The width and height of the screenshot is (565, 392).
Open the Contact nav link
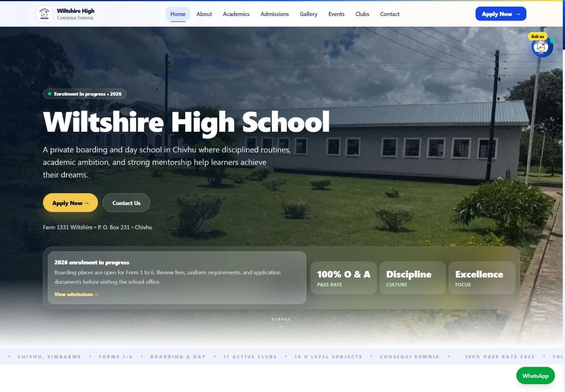point(390,14)
